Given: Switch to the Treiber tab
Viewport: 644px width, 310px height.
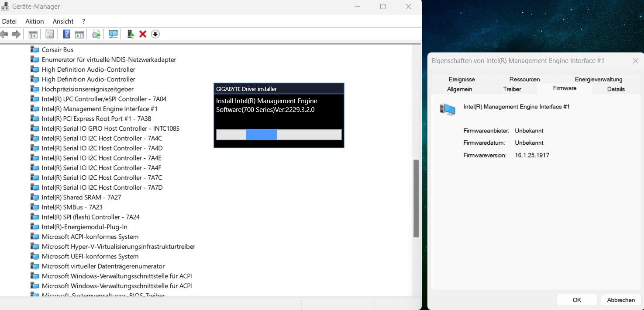Looking at the screenshot, I should pos(512,89).
